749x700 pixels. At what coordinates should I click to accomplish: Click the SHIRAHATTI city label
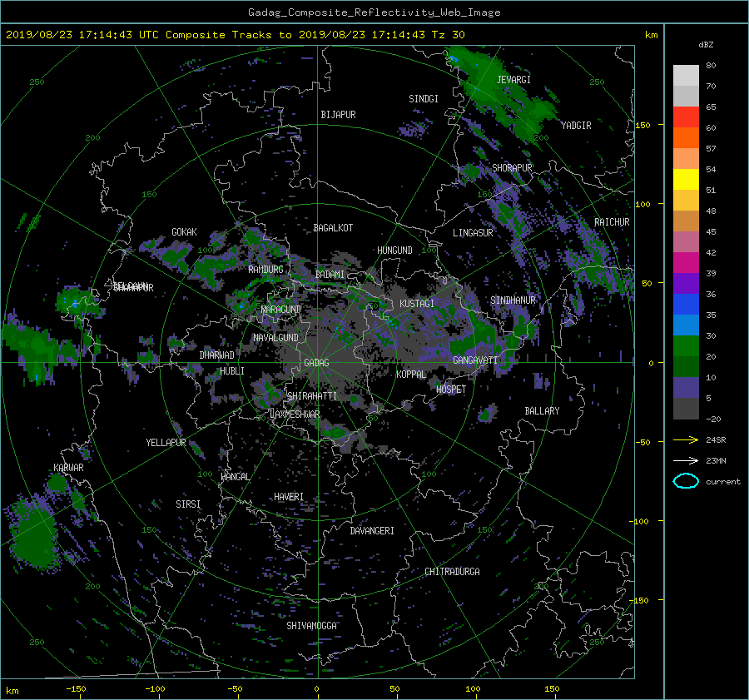point(312,395)
